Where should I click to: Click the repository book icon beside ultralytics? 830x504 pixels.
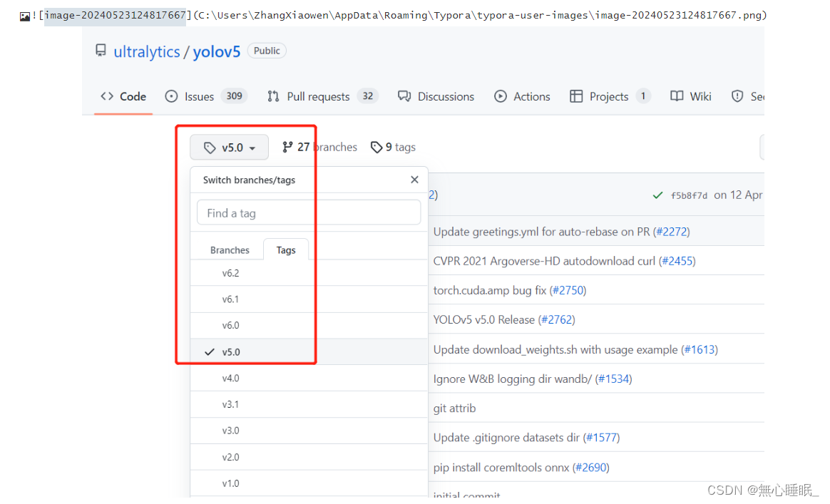pyautogui.click(x=101, y=51)
